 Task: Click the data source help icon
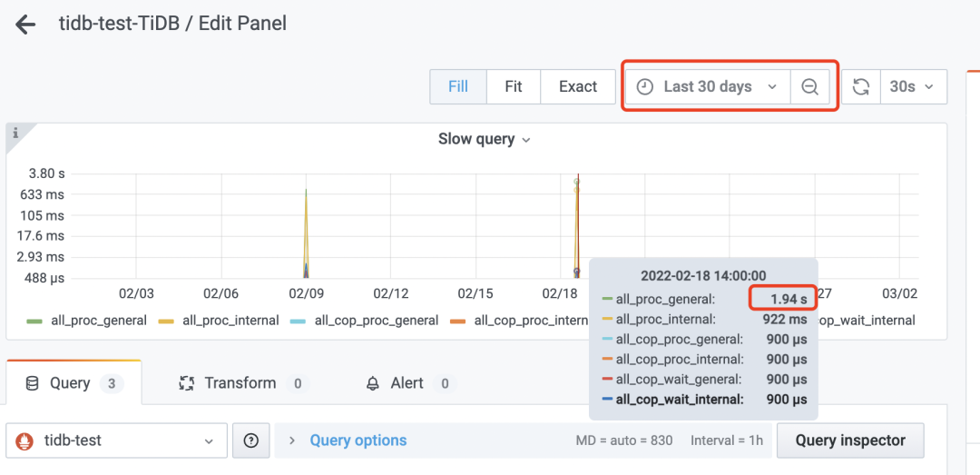pyautogui.click(x=251, y=440)
